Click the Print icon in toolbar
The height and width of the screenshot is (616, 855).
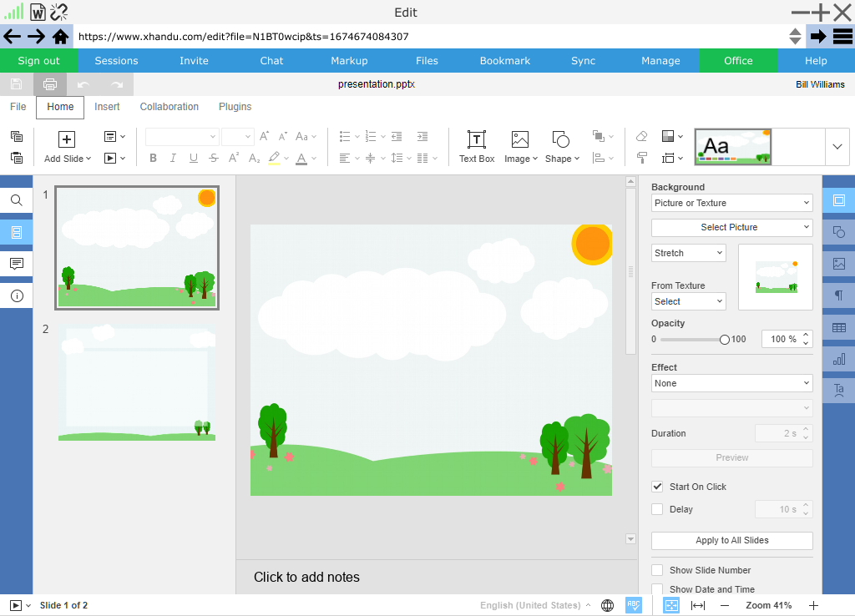(50, 84)
